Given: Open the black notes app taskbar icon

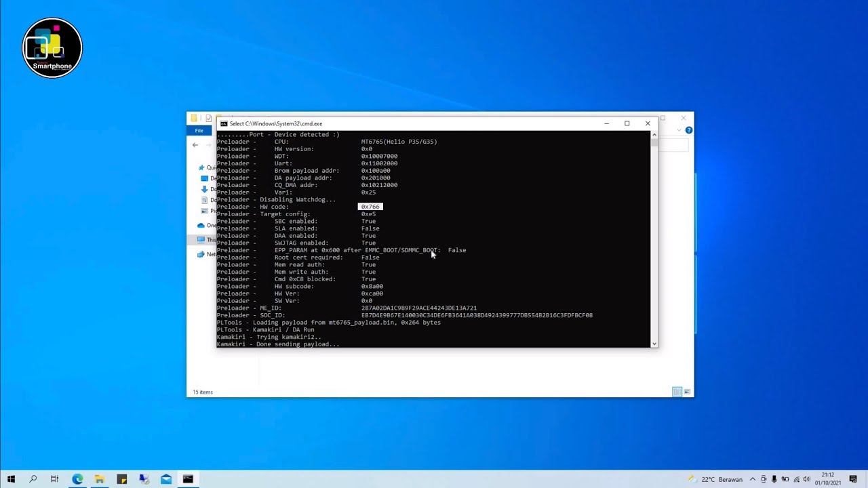Looking at the screenshot, I should [x=122, y=479].
